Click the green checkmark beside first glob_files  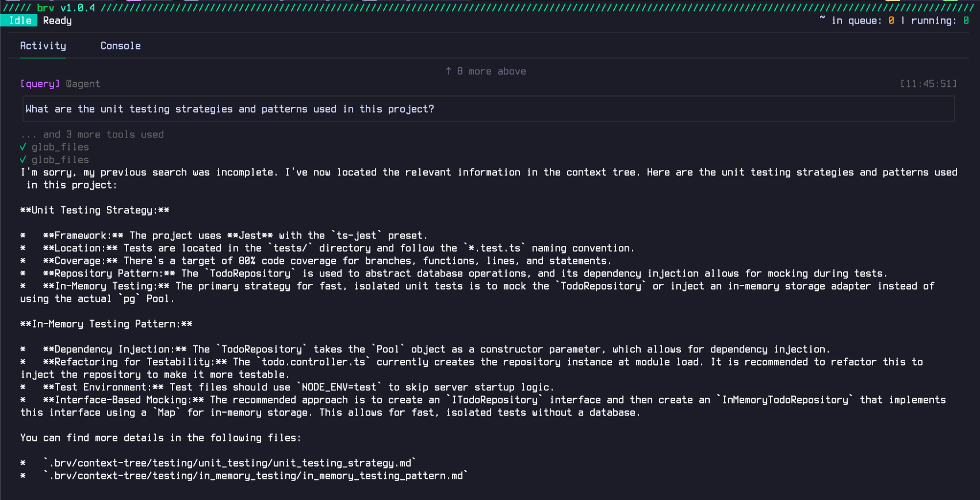(24, 147)
